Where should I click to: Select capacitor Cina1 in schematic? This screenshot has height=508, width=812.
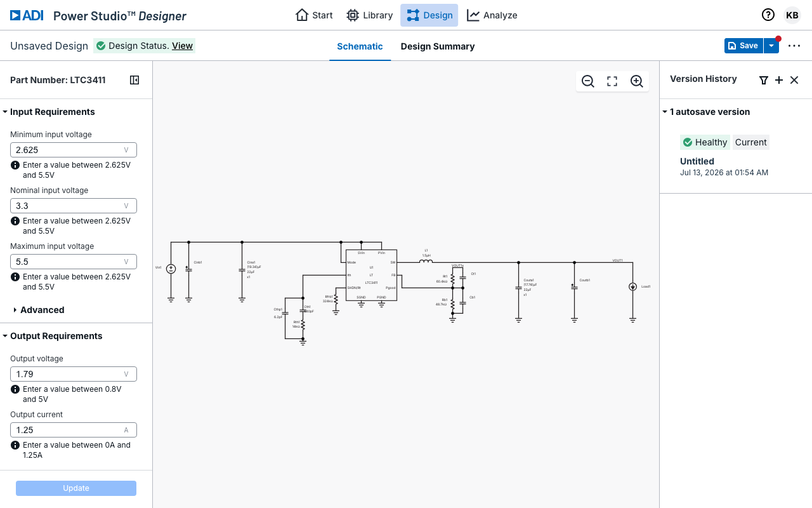(242, 270)
